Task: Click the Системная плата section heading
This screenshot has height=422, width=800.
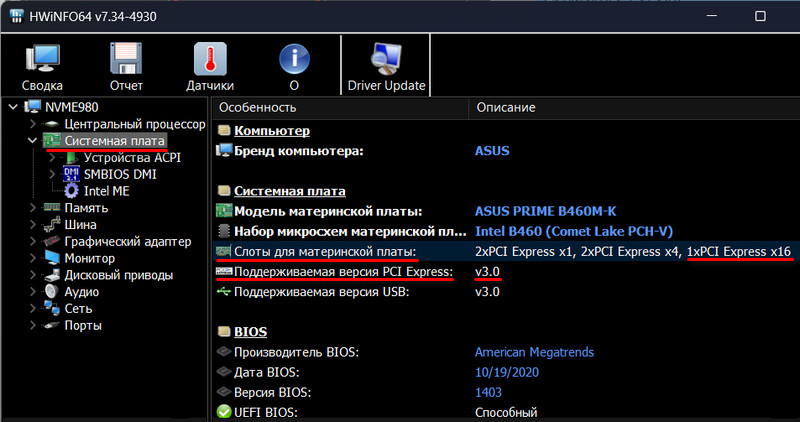Action: tap(289, 191)
